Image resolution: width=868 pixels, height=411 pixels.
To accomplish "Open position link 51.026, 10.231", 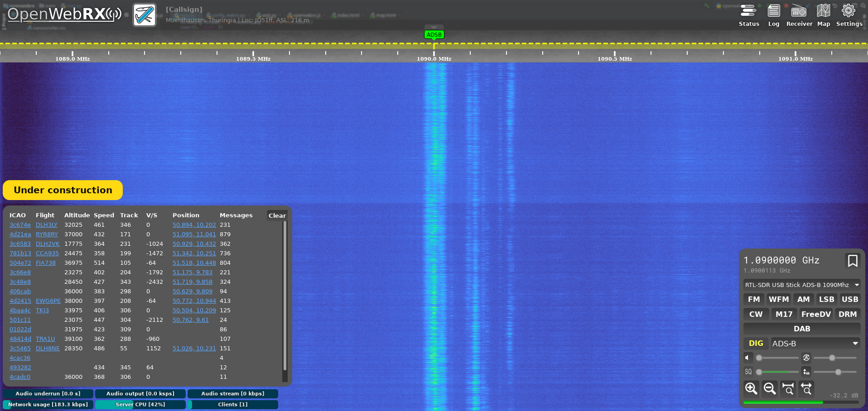I will (x=194, y=348).
